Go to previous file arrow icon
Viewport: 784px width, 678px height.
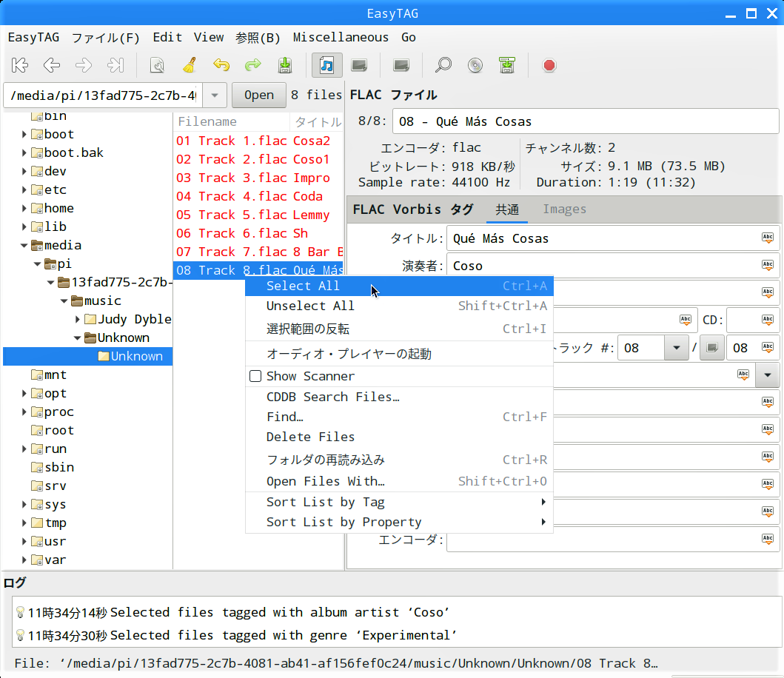click(52, 65)
